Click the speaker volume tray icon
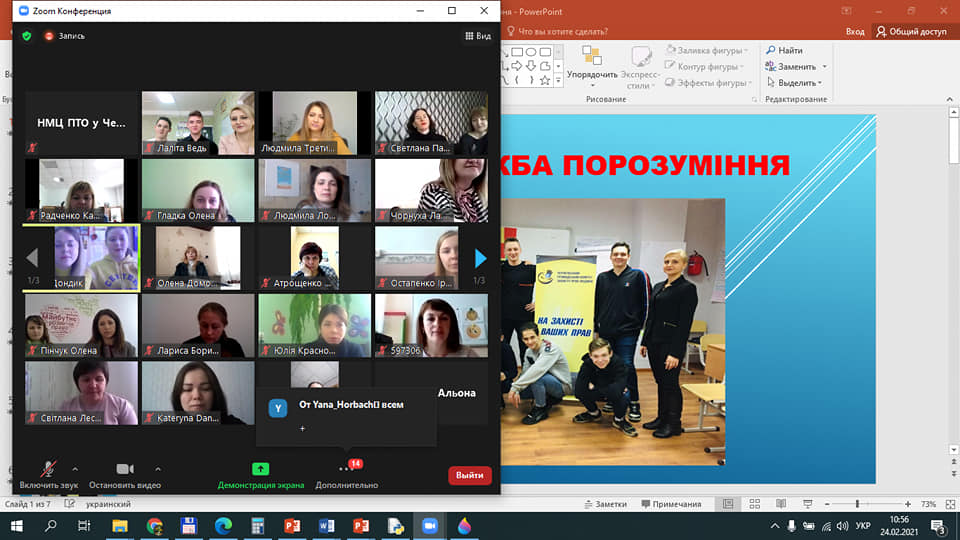 coord(842,526)
